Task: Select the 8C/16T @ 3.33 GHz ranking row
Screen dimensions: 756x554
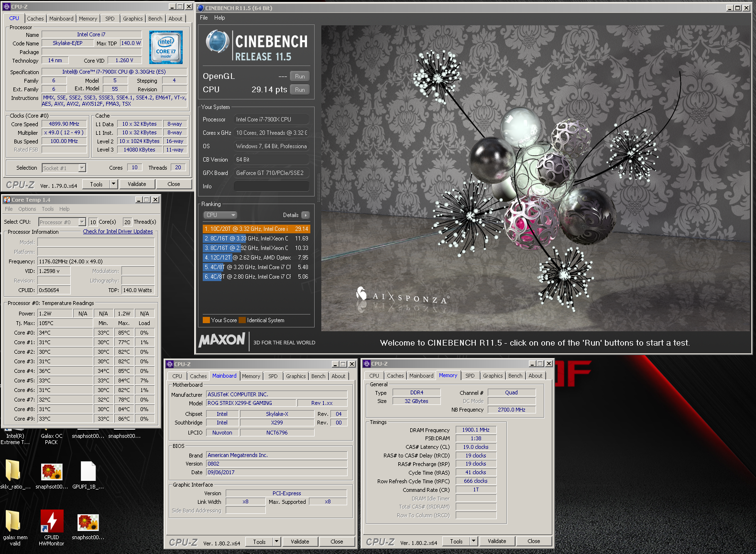Action: (x=256, y=239)
